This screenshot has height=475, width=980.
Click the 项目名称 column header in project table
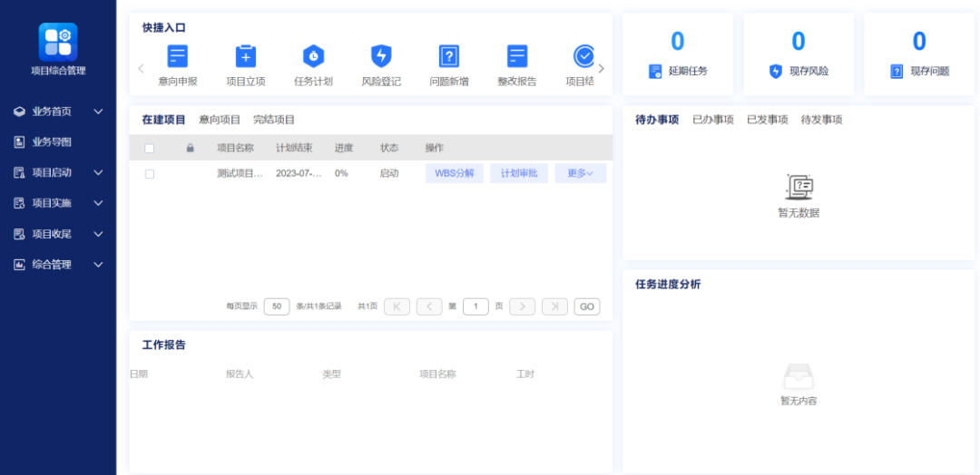click(x=235, y=148)
